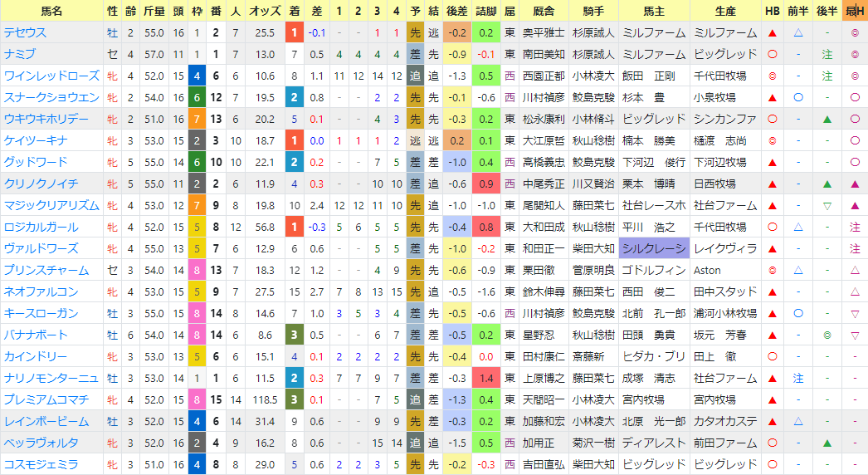
Task: Click jockey name 斎藤新
Action: 588,357
